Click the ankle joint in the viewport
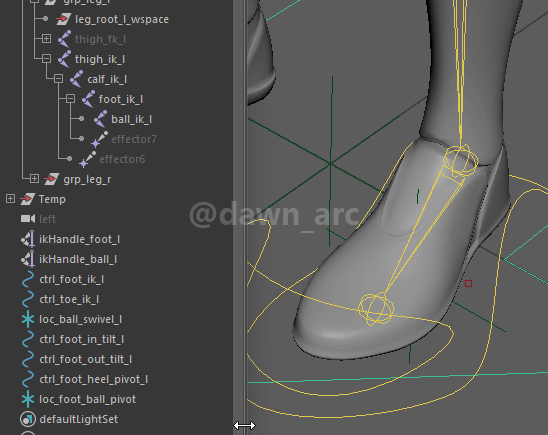This screenshot has width=548, height=435. [x=460, y=161]
